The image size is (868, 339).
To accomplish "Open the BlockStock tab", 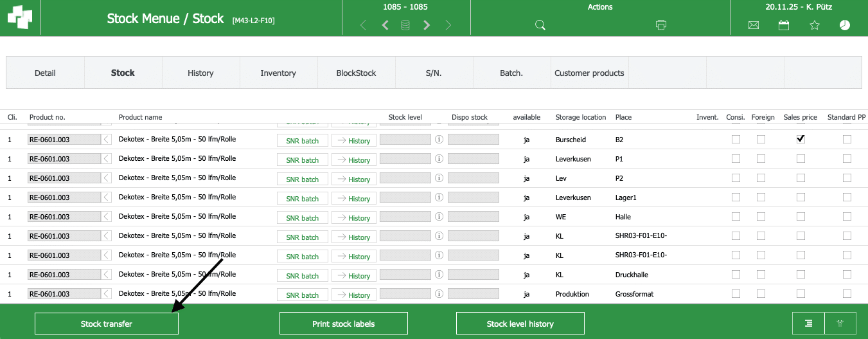I will pyautogui.click(x=356, y=73).
